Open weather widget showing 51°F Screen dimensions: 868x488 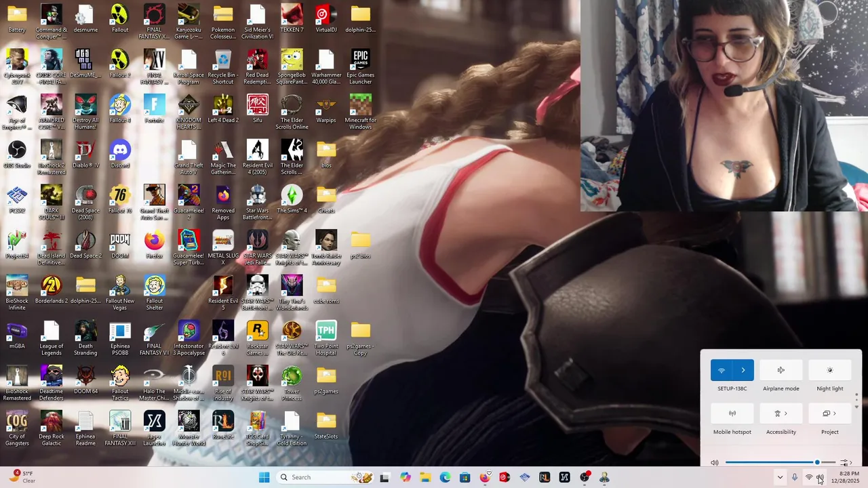click(22, 477)
